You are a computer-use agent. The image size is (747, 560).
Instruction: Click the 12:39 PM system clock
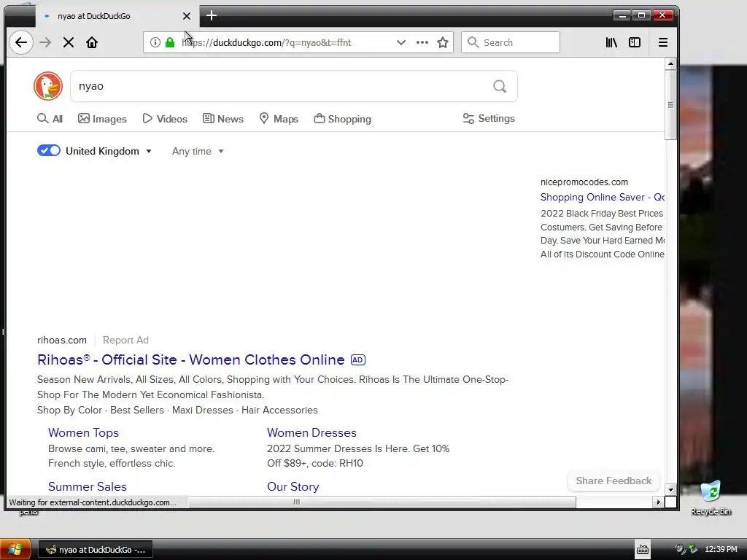(x=721, y=549)
